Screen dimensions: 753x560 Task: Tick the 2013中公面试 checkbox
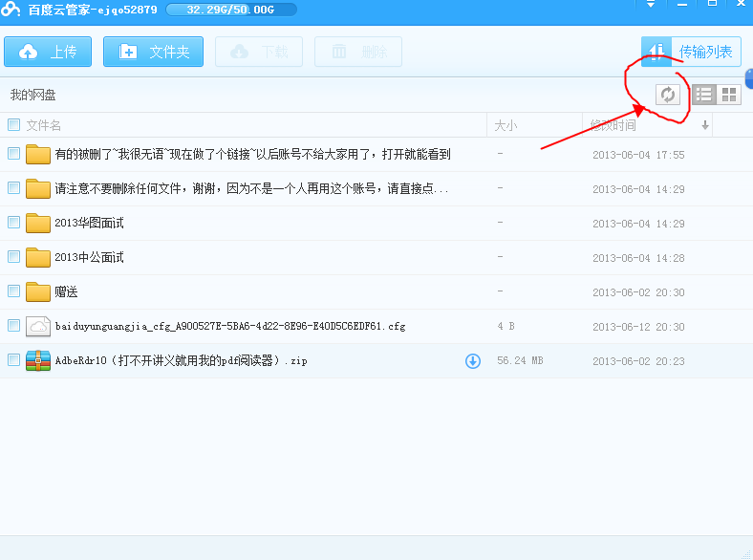(14, 256)
